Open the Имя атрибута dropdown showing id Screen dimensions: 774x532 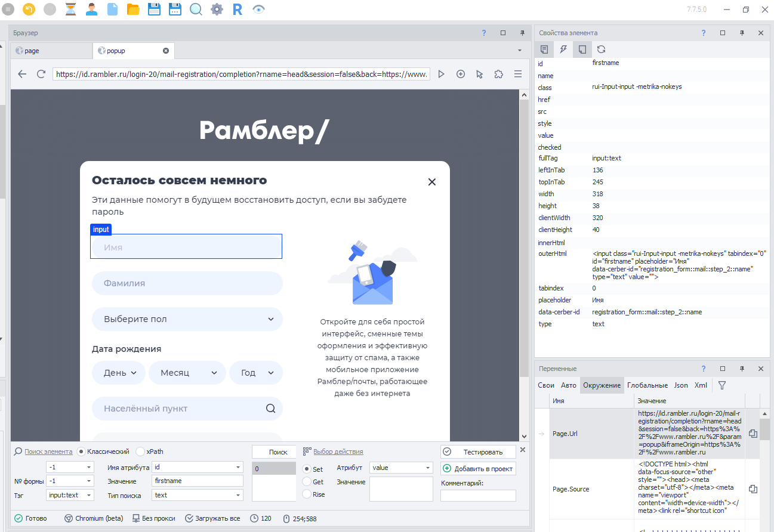[x=198, y=467]
